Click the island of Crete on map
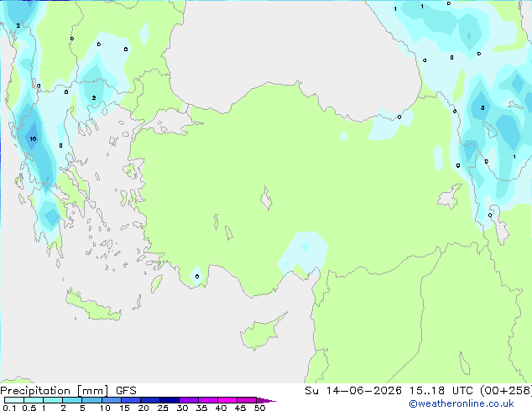532x411 pixels. pyautogui.click(x=93, y=306)
